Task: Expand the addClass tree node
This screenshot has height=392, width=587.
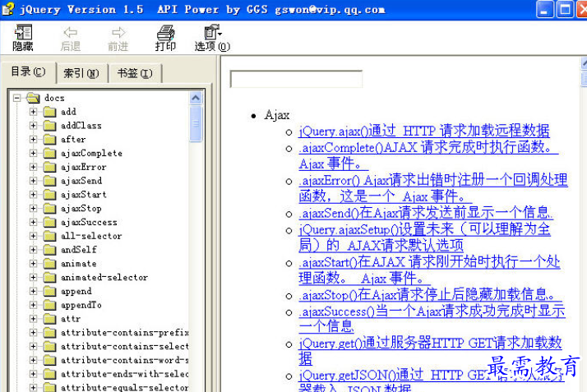Action: pos(34,126)
